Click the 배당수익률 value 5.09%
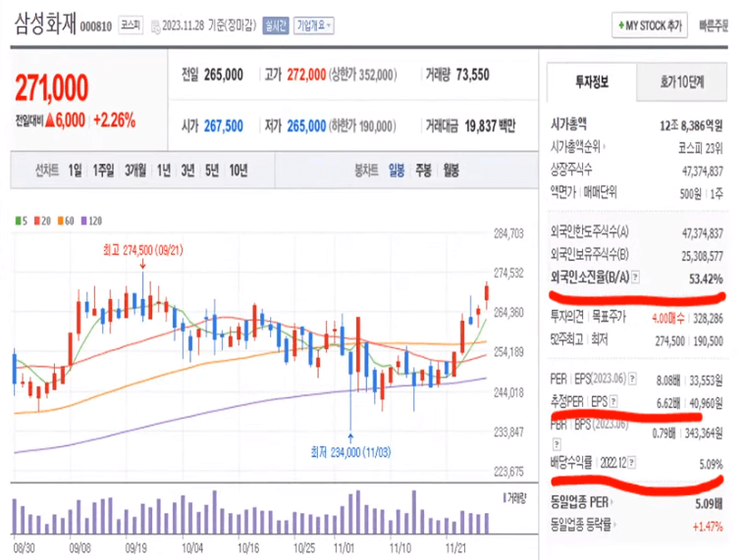The height and width of the screenshot is (560, 744). coord(711,464)
